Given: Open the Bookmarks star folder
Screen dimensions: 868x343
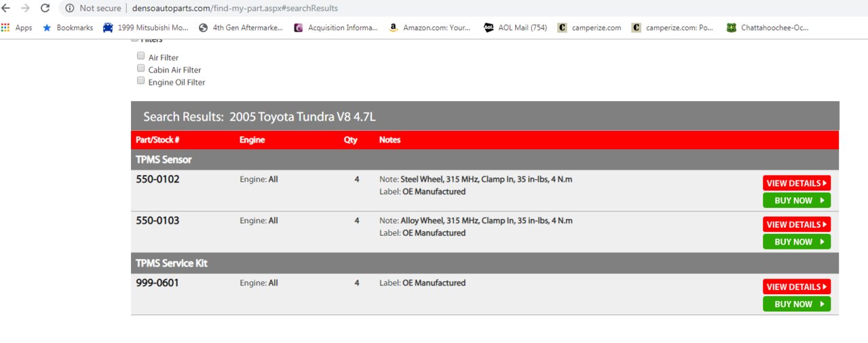Looking at the screenshot, I should pyautogui.click(x=68, y=28).
